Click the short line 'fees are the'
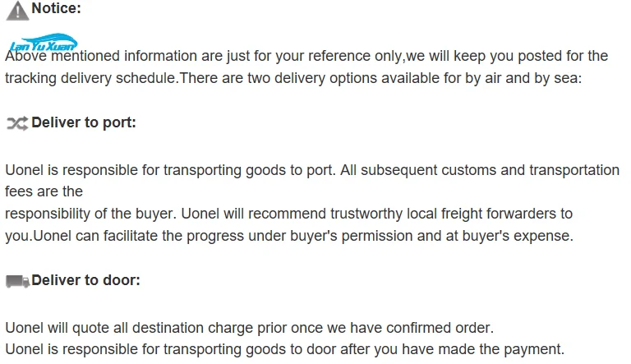Screen dimensions: 631x364 click(44, 191)
